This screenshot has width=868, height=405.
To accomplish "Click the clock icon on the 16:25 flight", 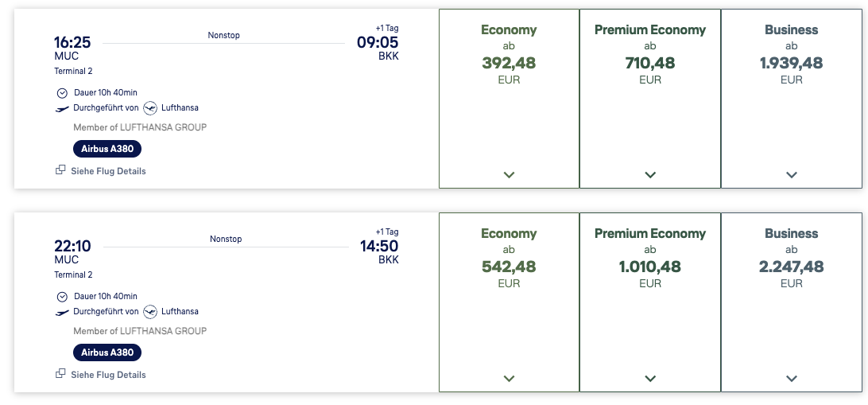I will [x=62, y=93].
